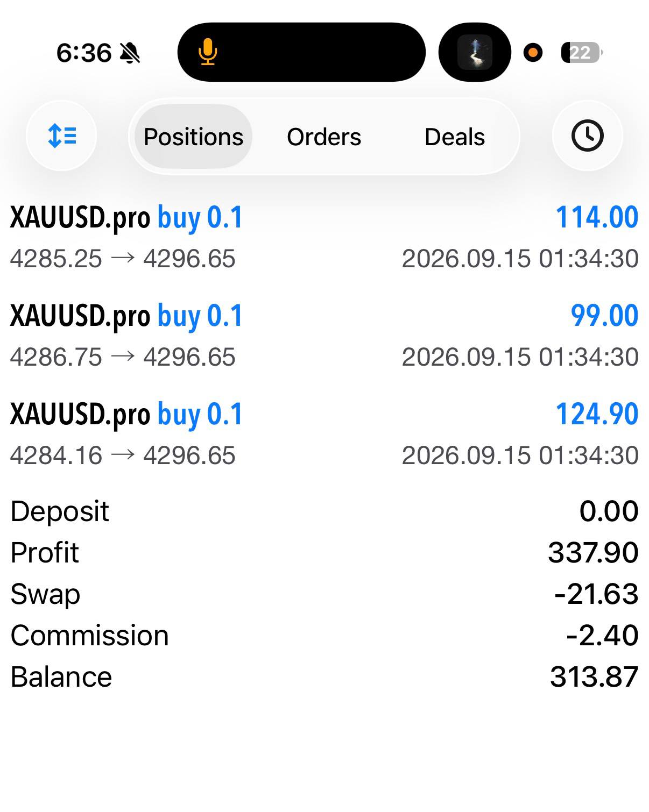Image resolution: width=649 pixels, height=812 pixels.
Task: Switch to the Deals tab
Action: [x=455, y=137]
